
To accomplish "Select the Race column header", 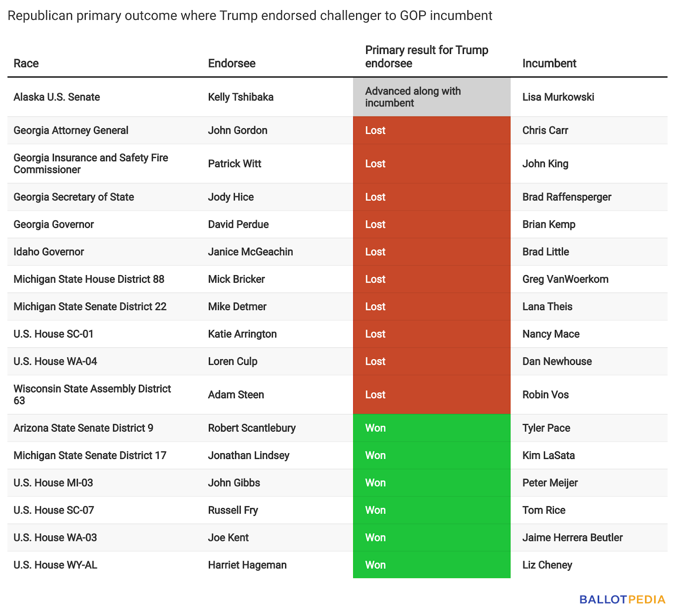I will (26, 63).
